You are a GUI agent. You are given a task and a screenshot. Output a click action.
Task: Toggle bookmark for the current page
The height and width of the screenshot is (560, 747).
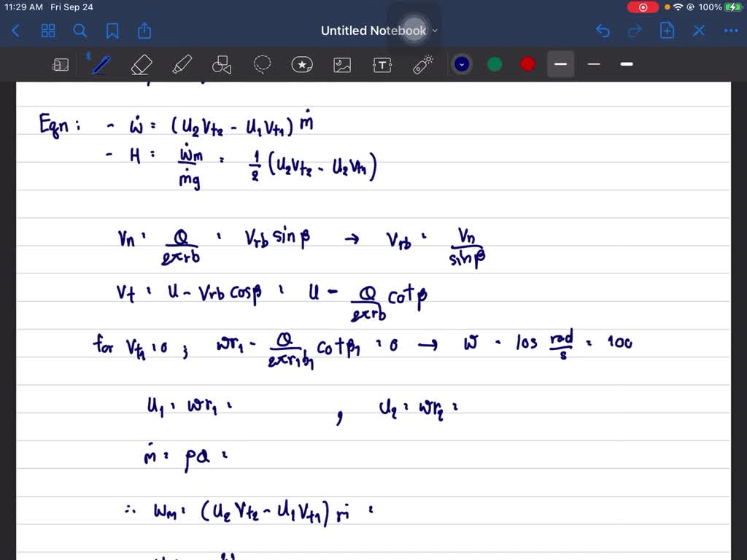112,31
